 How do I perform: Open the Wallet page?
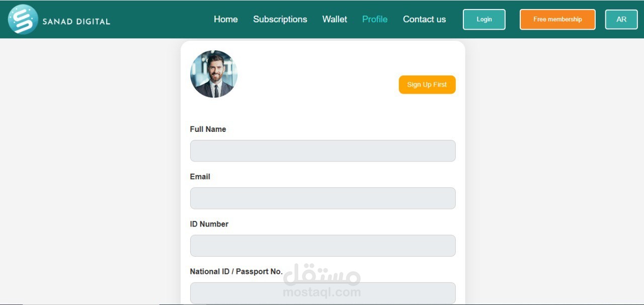point(335,19)
